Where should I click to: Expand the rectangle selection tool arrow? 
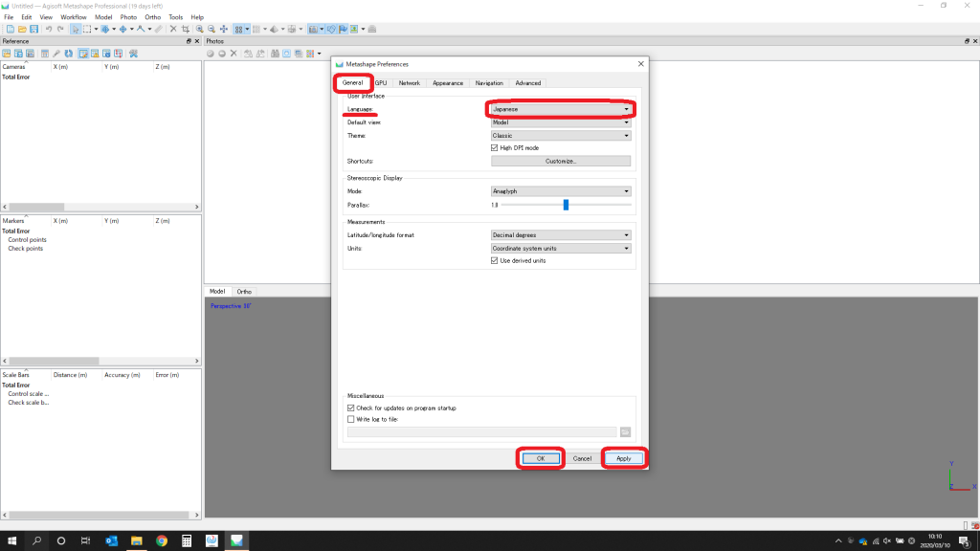click(x=96, y=29)
